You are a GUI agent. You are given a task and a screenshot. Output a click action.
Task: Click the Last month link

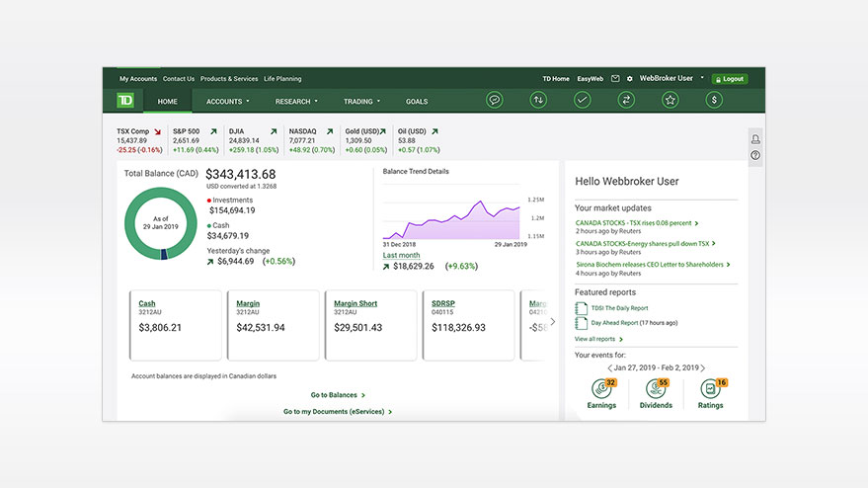click(401, 255)
